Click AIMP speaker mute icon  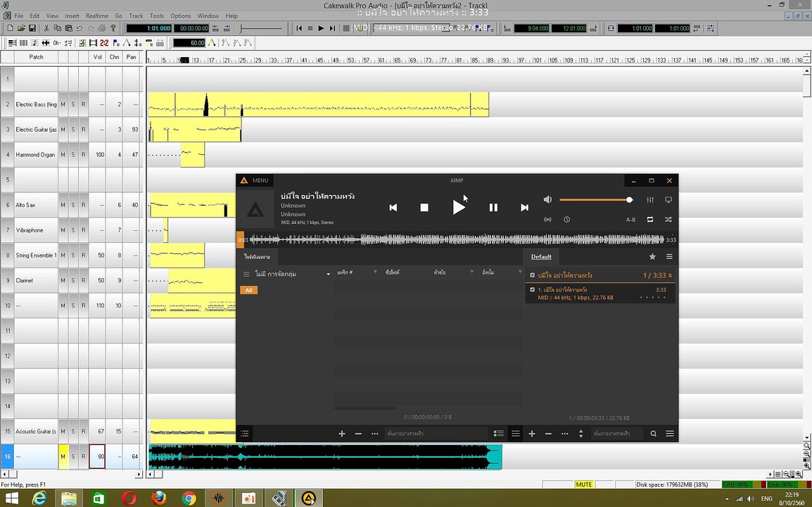tap(547, 199)
